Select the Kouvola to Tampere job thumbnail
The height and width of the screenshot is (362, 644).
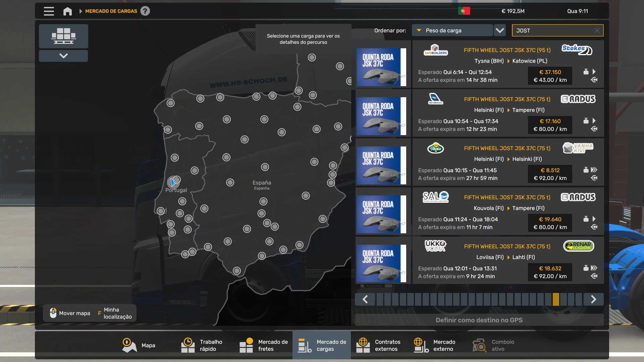pos(381,214)
